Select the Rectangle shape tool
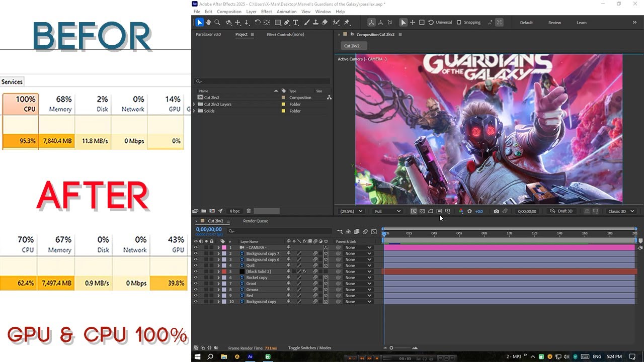 click(x=278, y=22)
